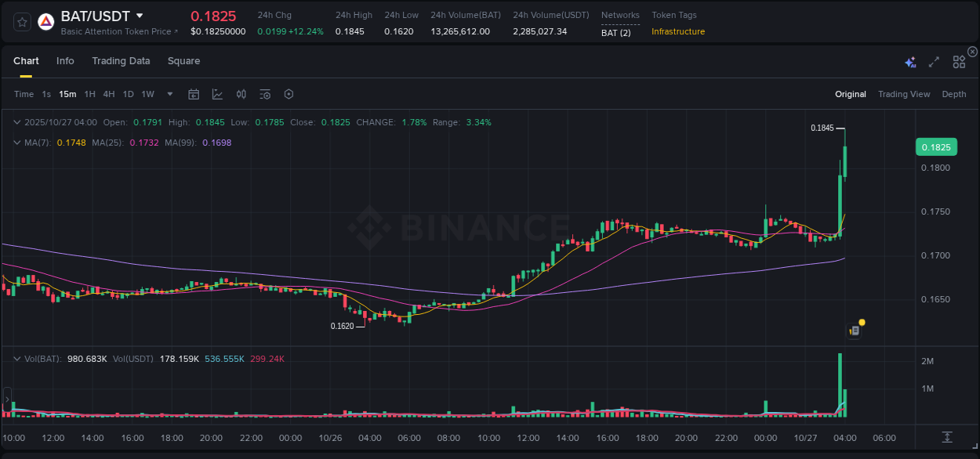Launch the AI chart assistant icon

909,61
